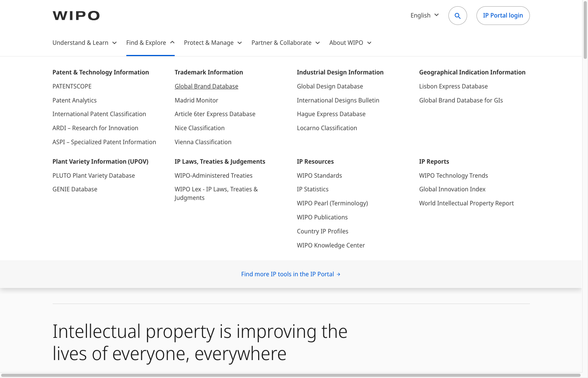This screenshot has height=378, width=588.
Task: Click the horizontal scrollbar at the bottom
Action: (291, 375)
